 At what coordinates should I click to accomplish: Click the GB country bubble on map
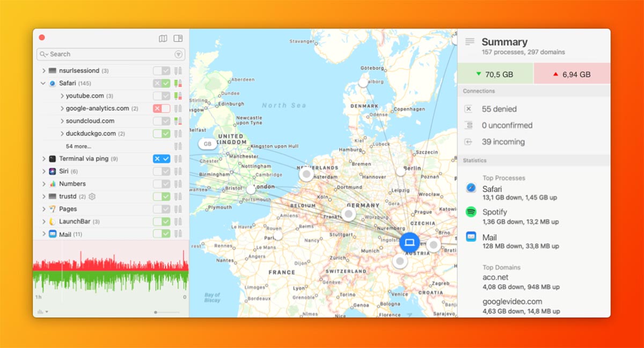coord(207,144)
